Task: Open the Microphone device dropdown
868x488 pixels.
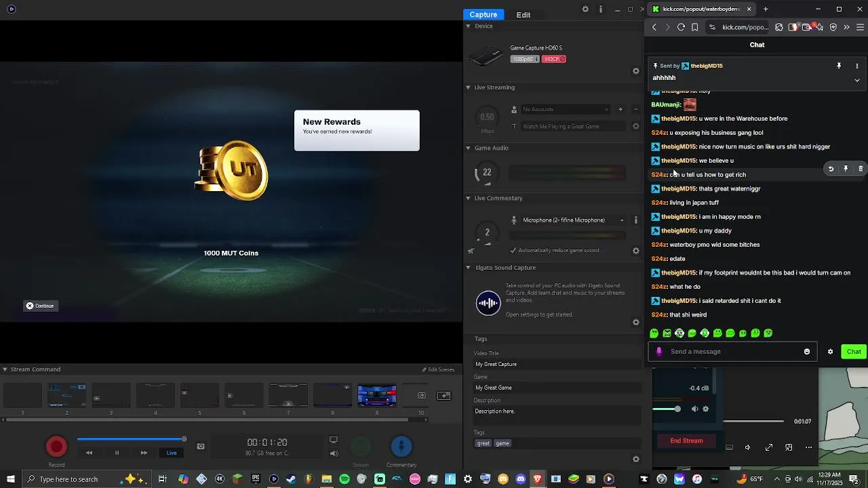Action: click(x=573, y=220)
